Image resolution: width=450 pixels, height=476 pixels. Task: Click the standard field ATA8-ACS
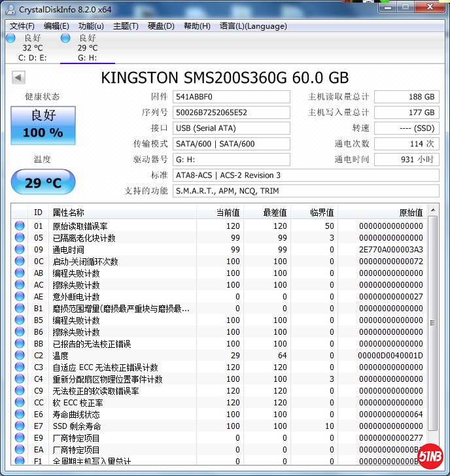coord(305,175)
